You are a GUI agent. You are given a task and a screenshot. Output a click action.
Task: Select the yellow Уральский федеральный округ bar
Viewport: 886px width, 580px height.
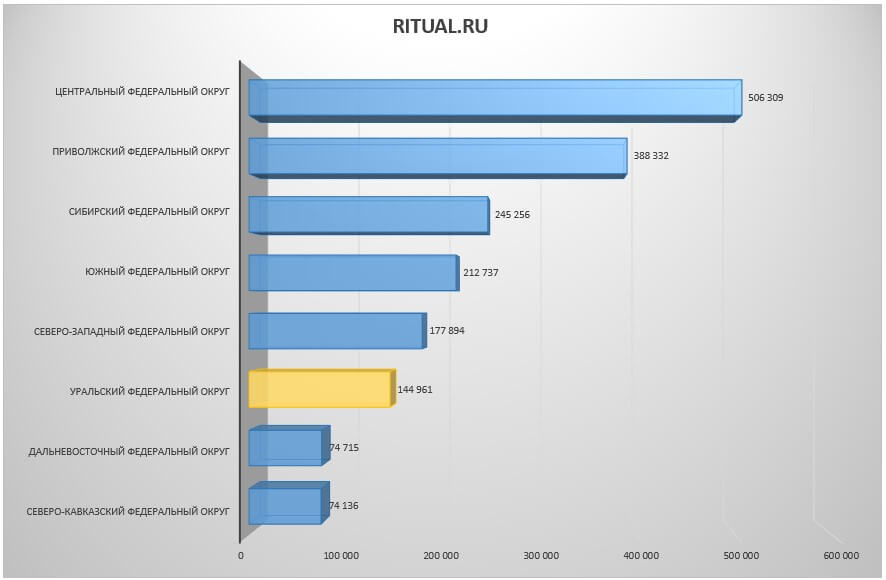[x=322, y=388]
